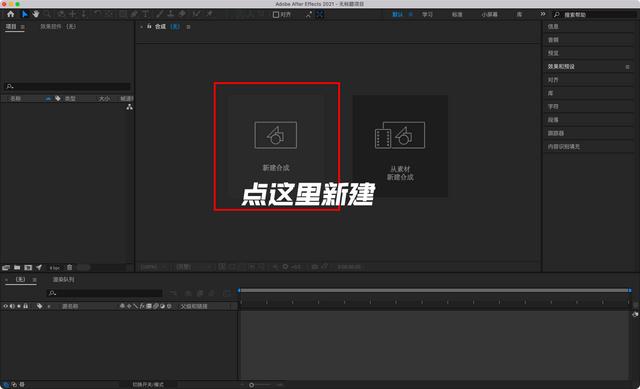The height and width of the screenshot is (389, 640).
Task: Click 切换开关/模式 at timeline bottom
Action: [x=148, y=385]
